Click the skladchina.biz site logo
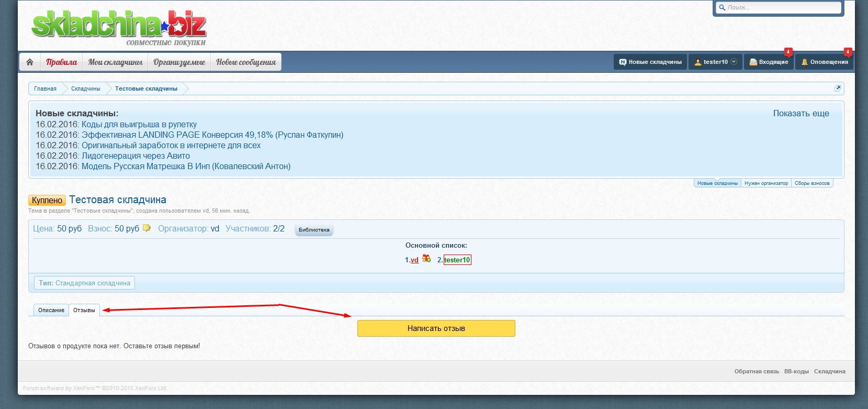Image resolution: width=868 pixels, height=409 pixels. 119,27
